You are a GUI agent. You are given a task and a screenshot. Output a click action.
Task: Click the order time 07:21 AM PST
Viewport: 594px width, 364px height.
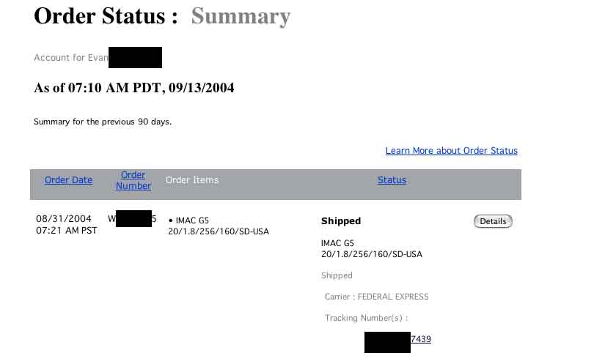(x=66, y=230)
